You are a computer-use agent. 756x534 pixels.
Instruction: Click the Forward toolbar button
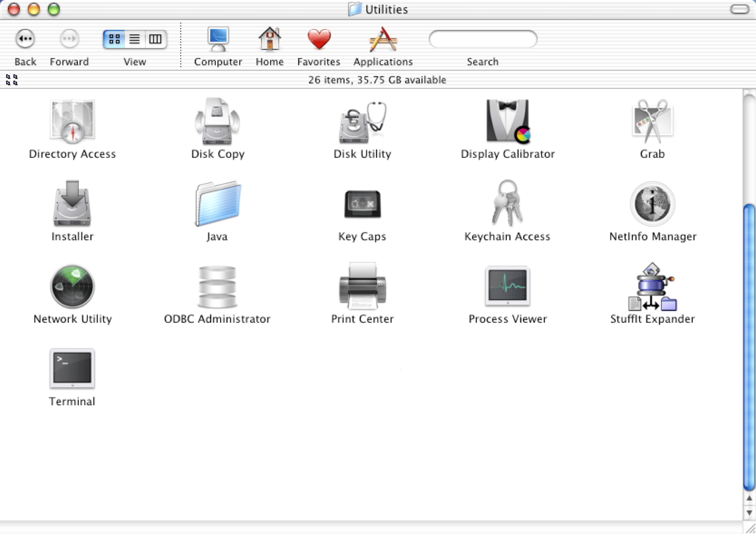tap(69, 39)
